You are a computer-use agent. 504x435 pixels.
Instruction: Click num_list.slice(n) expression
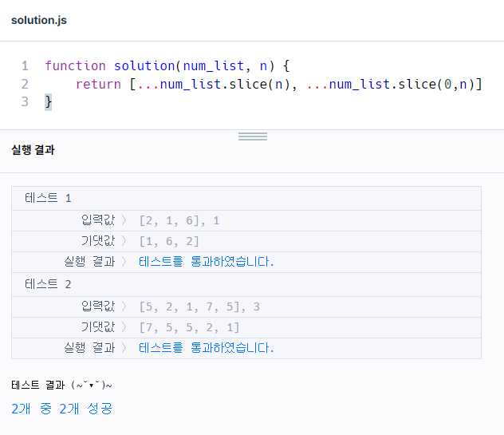[226, 85]
